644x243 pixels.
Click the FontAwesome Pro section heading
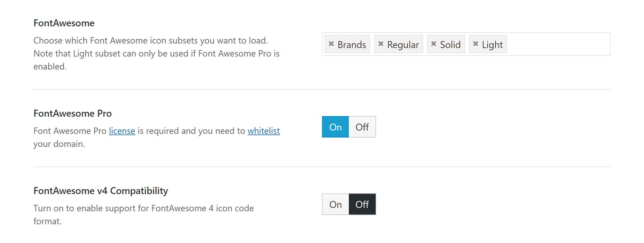tap(72, 114)
